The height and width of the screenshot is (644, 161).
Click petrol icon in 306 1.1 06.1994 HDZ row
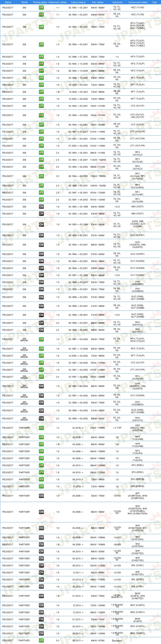41,15
